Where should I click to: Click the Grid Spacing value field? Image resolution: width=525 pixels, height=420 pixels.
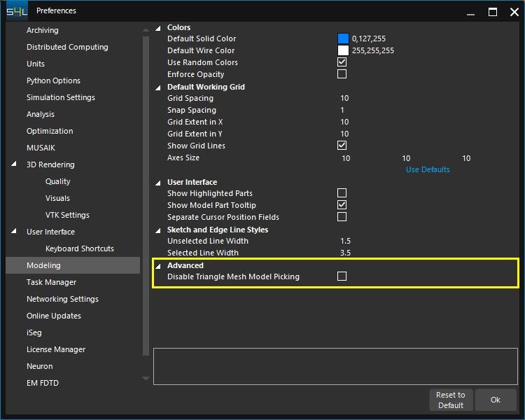[x=344, y=98]
